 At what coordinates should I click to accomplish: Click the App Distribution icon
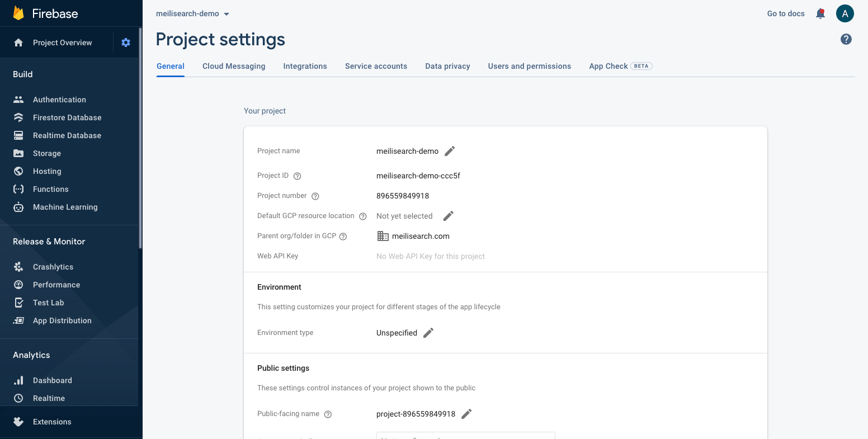[18, 320]
